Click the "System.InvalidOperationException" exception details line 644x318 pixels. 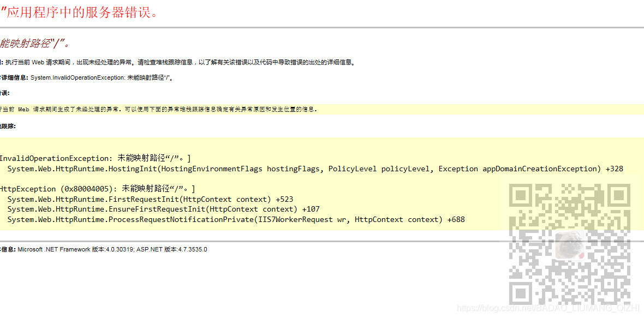pos(102,77)
